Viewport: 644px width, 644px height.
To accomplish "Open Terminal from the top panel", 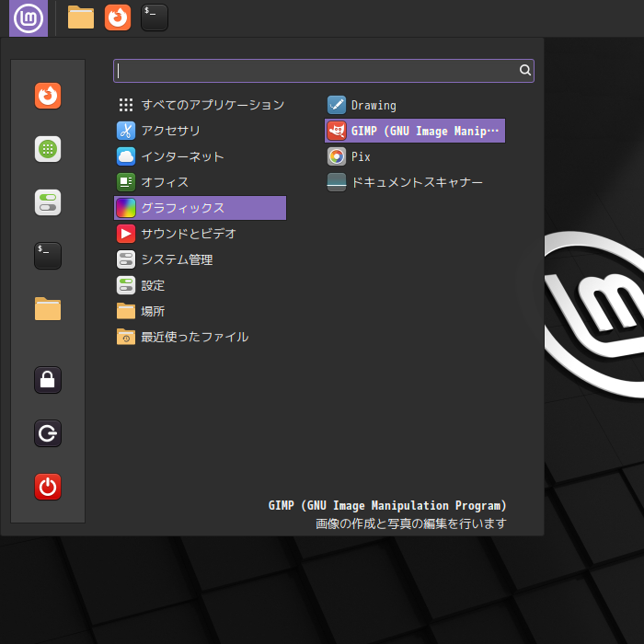I will pyautogui.click(x=155, y=17).
